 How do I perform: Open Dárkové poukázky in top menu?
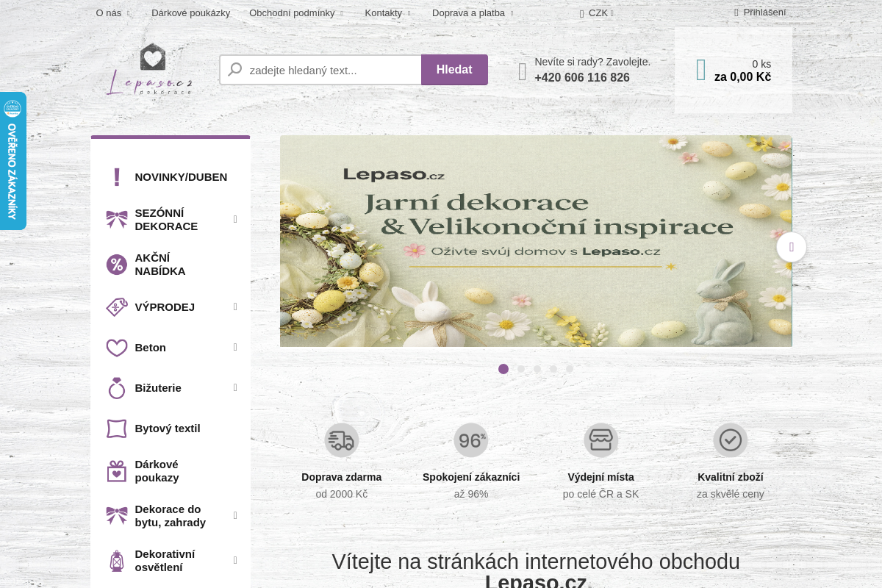coord(191,13)
